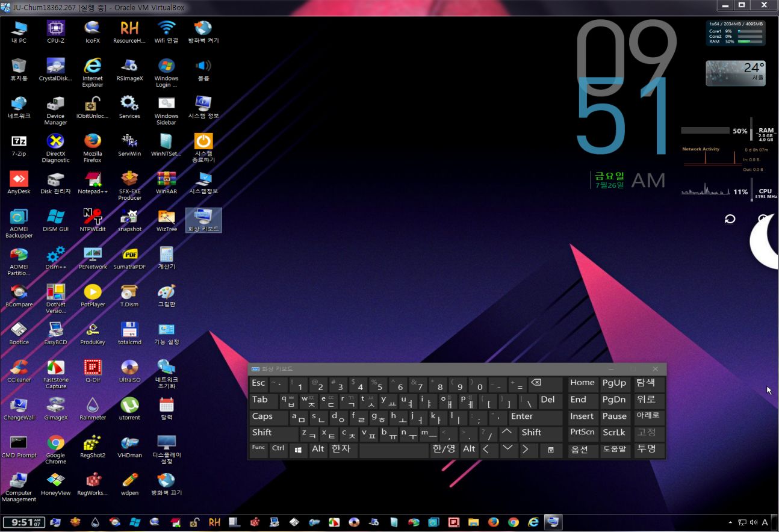
Task: Select the AOMEI Backupper desktop icon
Action: [19, 223]
